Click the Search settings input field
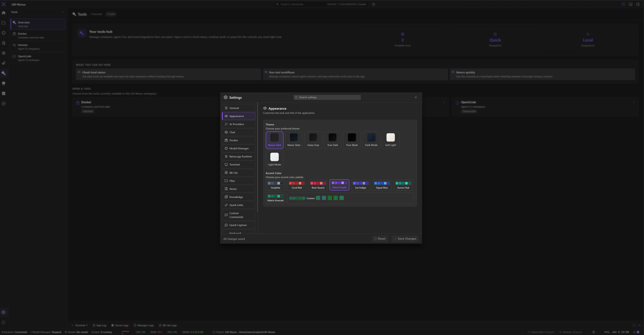 point(327,97)
